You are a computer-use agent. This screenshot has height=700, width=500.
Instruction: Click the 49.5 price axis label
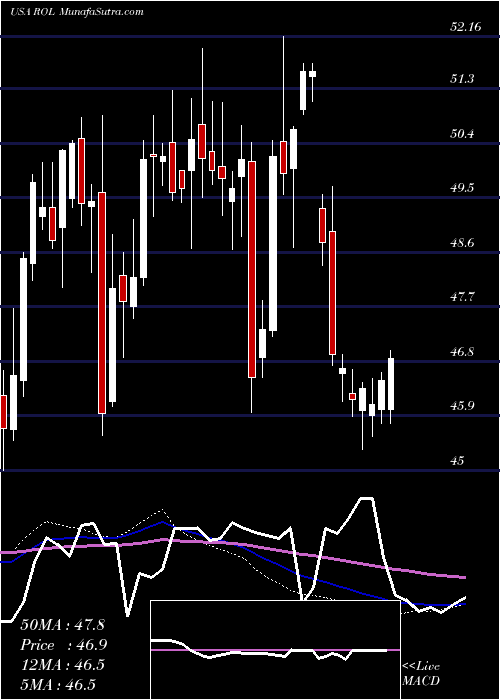click(462, 188)
